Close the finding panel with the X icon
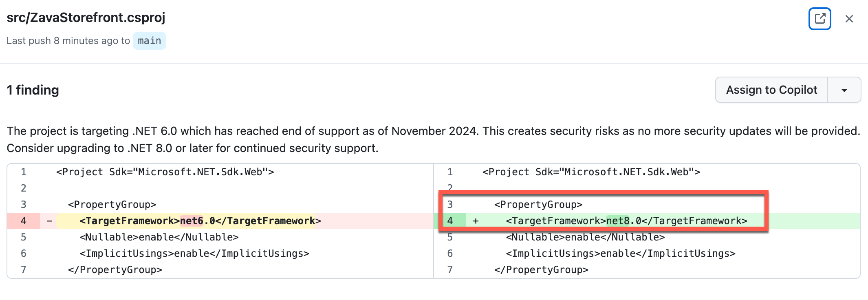The image size is (868, 300). [849, 19]
